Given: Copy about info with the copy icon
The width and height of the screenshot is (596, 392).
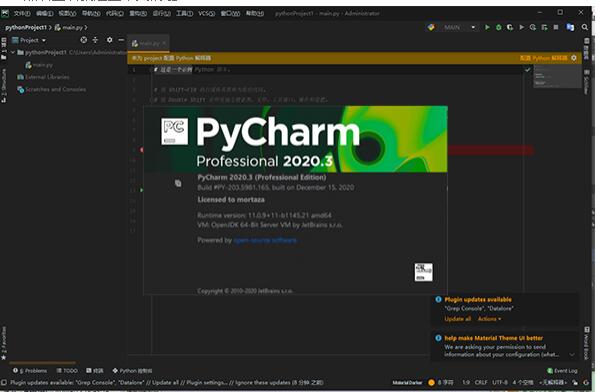Looking at the screenshot, I should 178,183.
